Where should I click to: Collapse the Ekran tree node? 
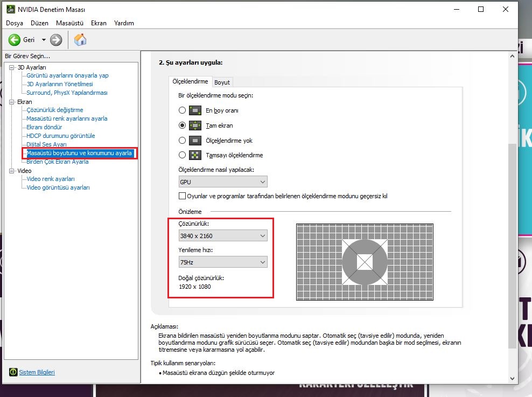11,102
